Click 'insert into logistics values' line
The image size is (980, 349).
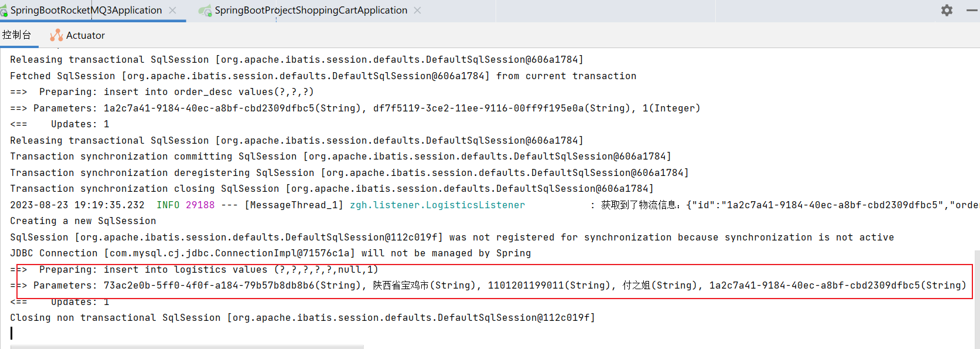point(194,270)
